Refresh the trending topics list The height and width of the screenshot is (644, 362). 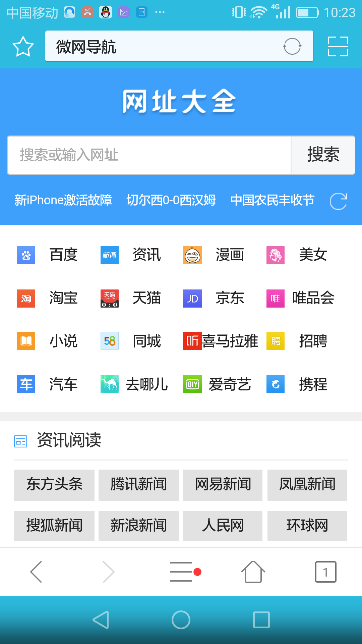[338, 201]
